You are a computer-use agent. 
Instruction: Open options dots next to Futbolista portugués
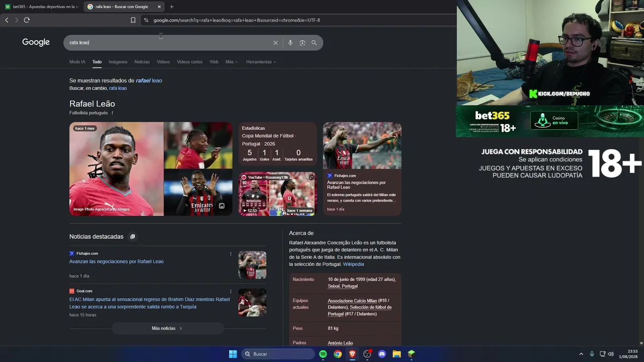pos(112,113)
